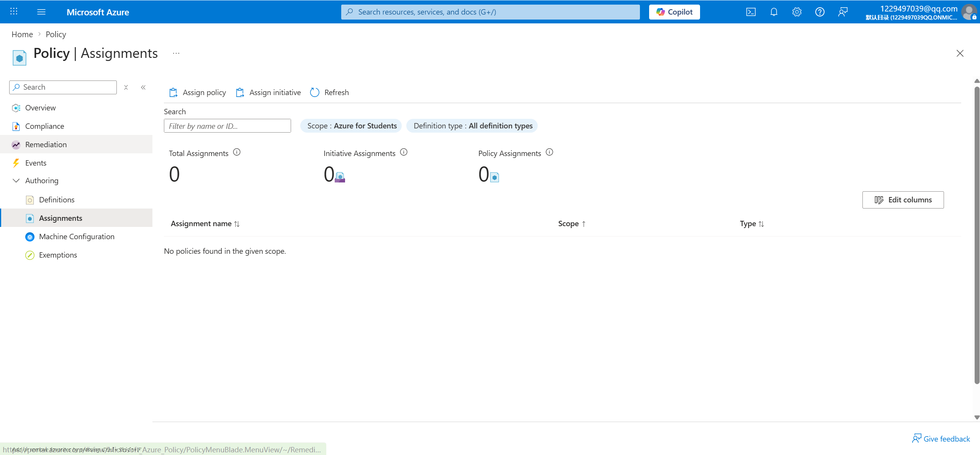Open Exemptions under Authoring
Viewport: 980px width, 455px height.
click(x=77, y=255)
